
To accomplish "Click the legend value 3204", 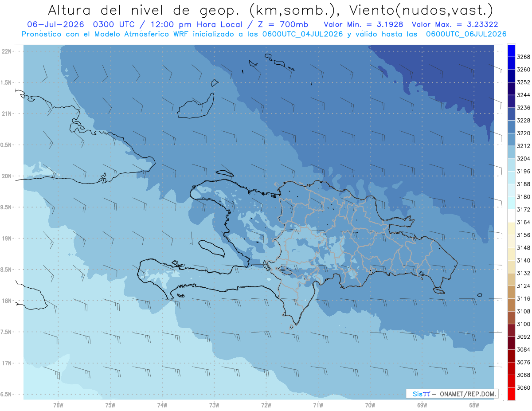I will click(524, 159).
